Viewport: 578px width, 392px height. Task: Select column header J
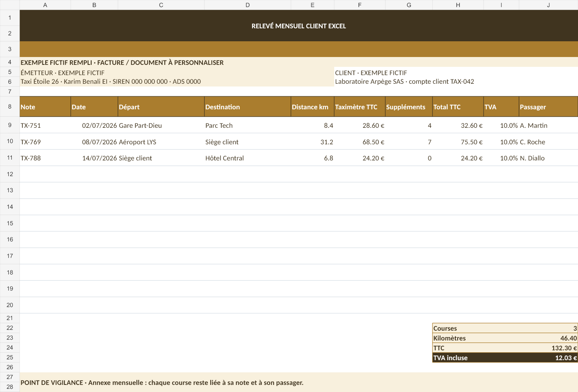coord(549,5)
